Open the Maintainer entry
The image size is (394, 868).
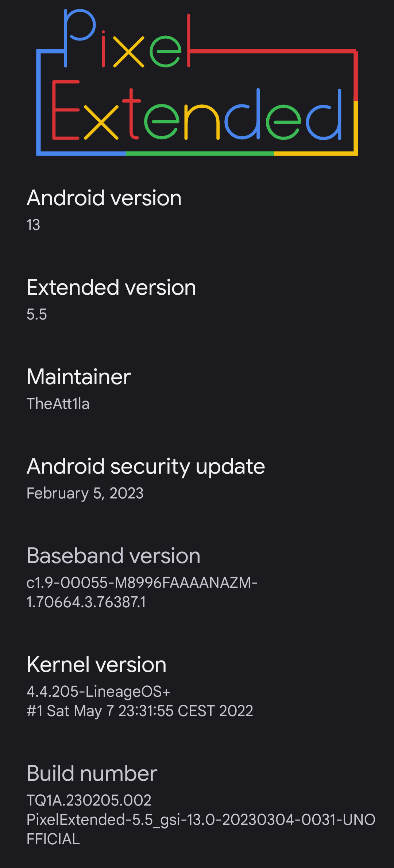tap(197, 389)
